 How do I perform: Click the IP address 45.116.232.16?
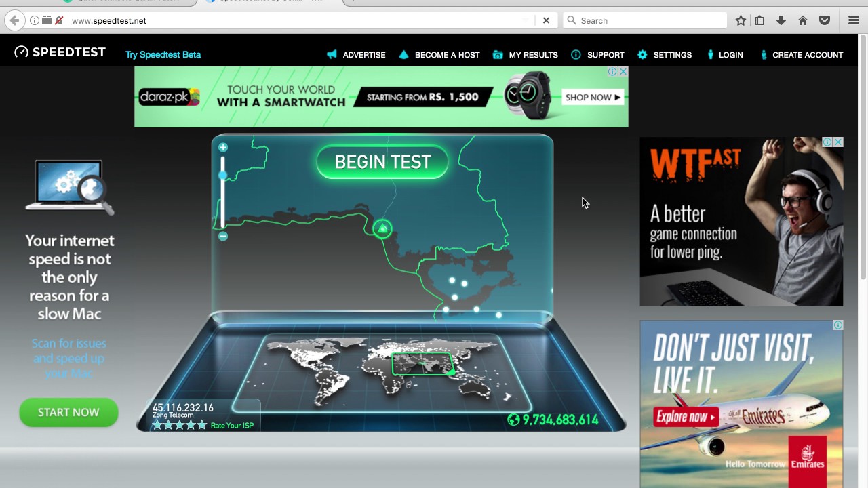pos(182,407)
